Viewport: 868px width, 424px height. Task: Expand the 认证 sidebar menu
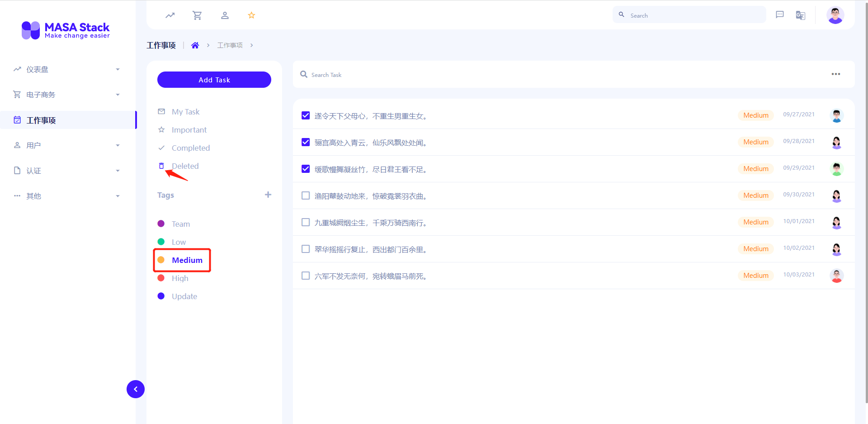tap(68, 171)
